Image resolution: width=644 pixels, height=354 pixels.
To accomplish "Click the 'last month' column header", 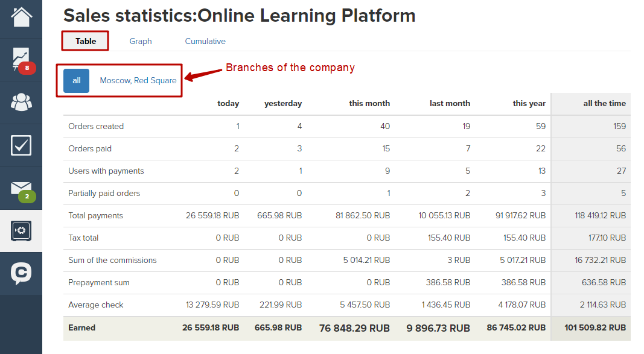I will tap(450, 103).
